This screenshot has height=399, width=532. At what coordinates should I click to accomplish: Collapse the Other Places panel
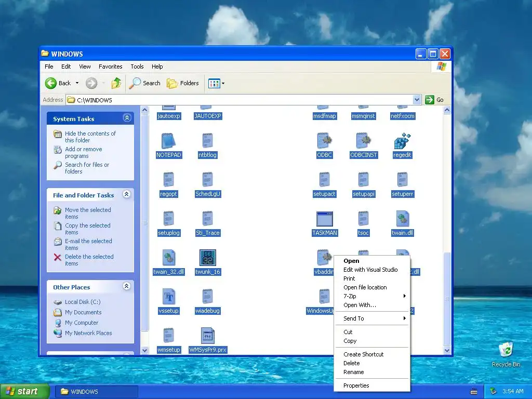tap(127, 286)
